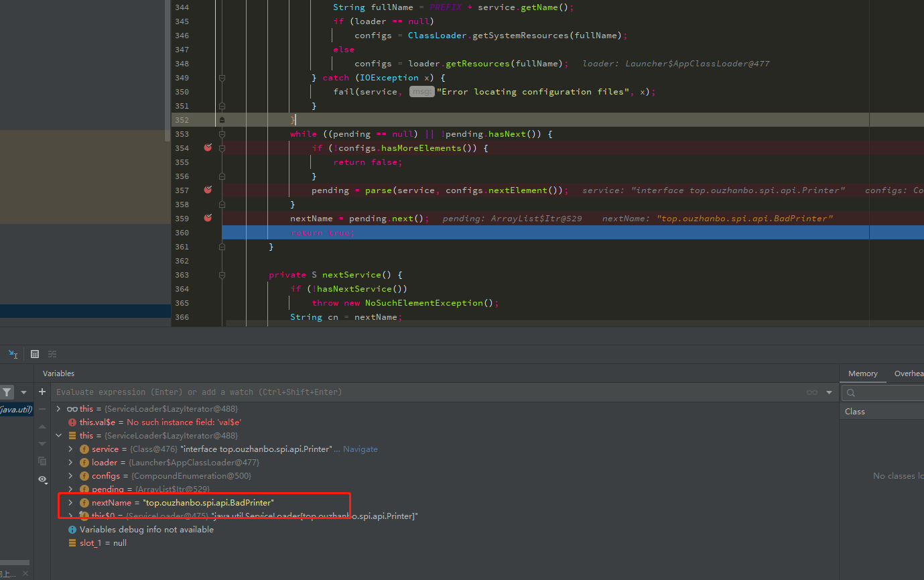
Task: Open the Evaluate Expression calculator icon
Action: tap(35, 354)
